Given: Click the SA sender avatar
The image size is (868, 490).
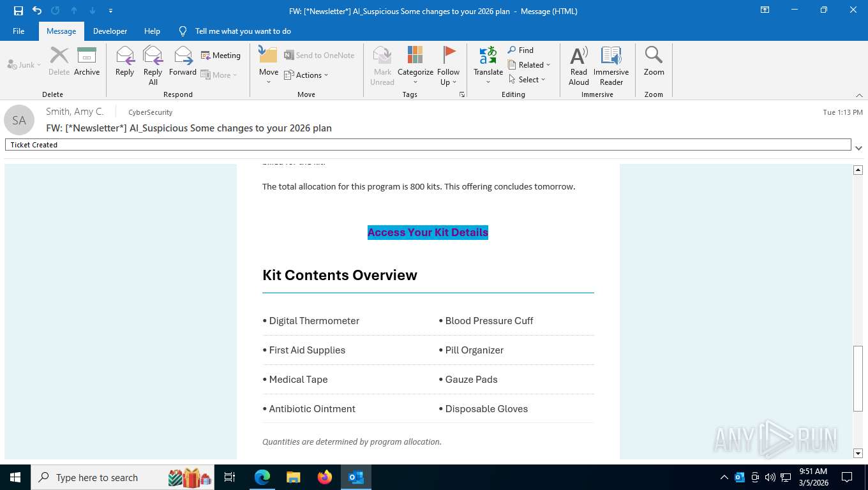Looking at the screenshot, I should (19, 120).
